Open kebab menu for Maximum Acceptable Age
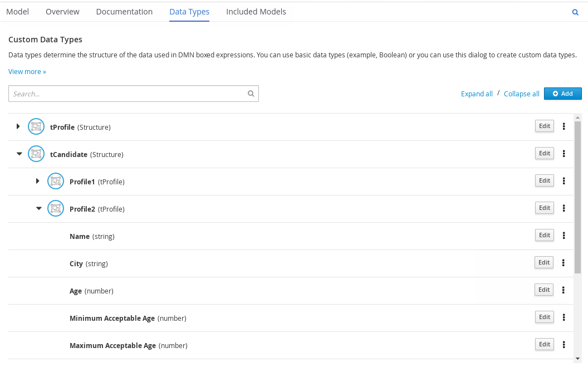The width and height of the screenshot is (588, 367). tap(563, 345)
